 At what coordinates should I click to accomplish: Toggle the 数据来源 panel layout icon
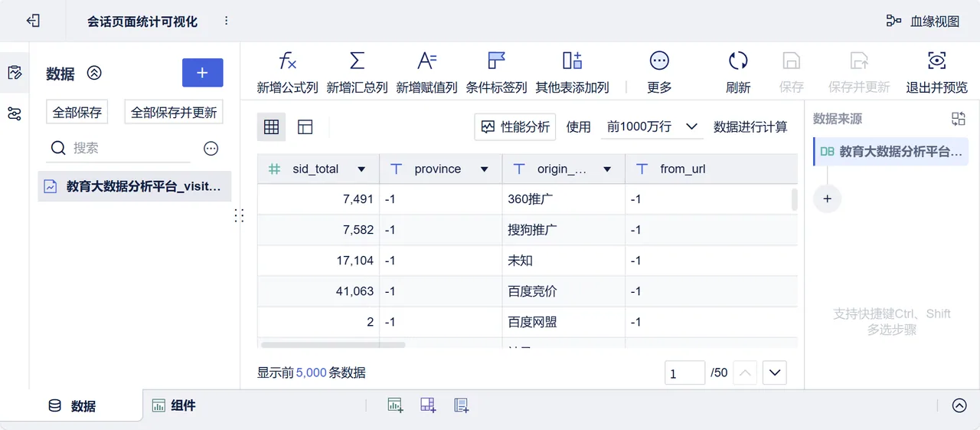959,119
